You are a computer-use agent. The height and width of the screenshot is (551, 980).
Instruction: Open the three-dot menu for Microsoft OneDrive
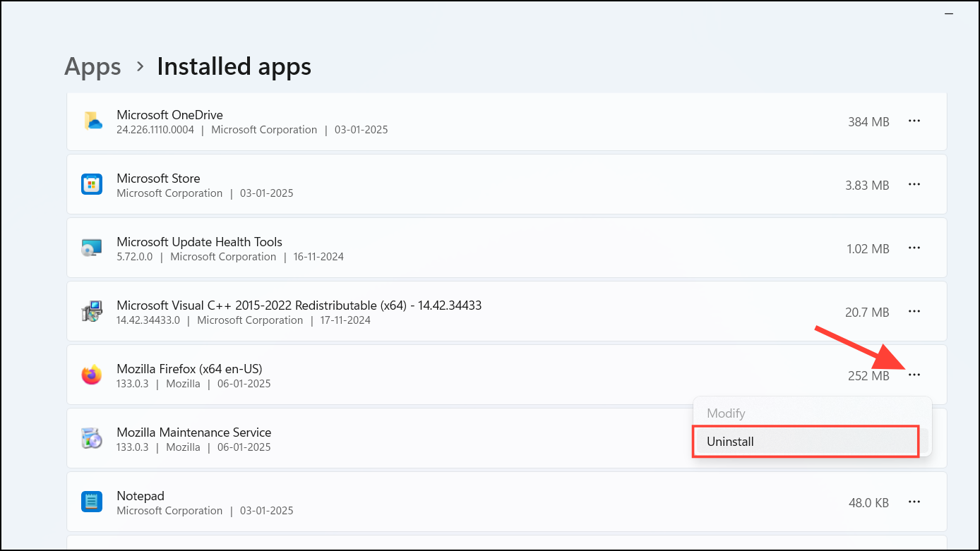click(914, 121)
